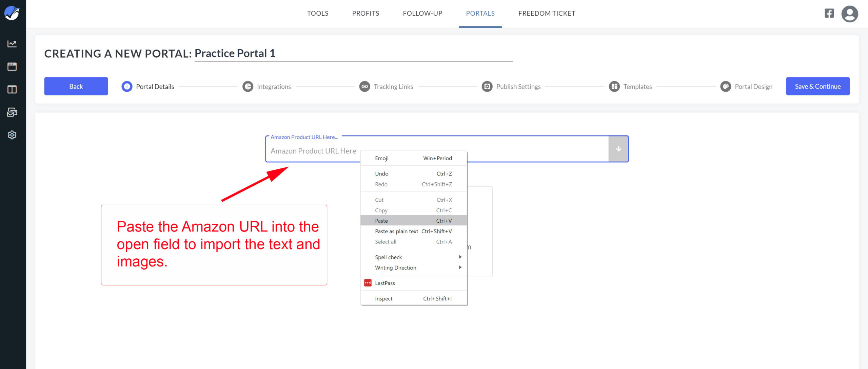
Task: Select LastPass in the context menu
Action: tap(385, 283)
